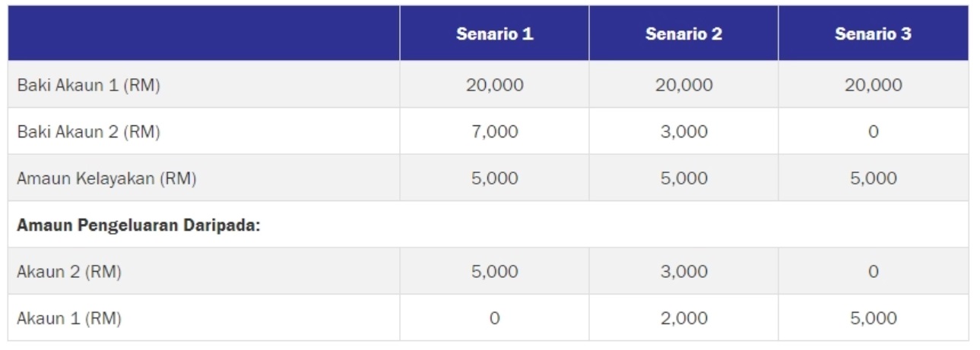
Task: Select the Akaun 2 (RM) row label
Action: point(69,272)
